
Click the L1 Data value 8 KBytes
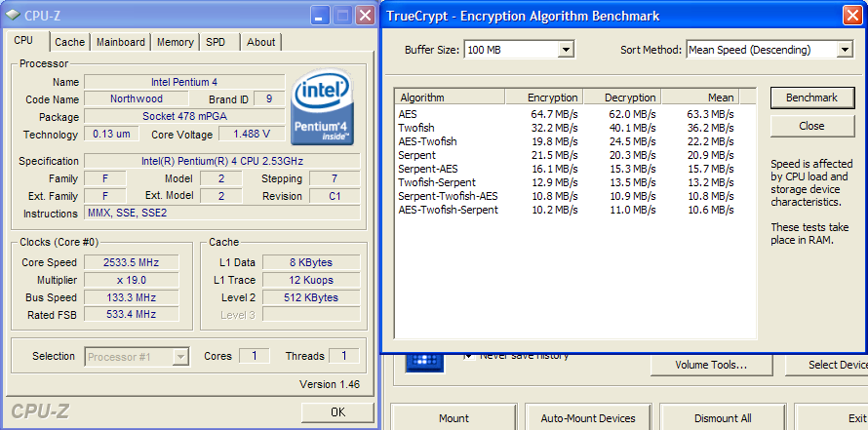pos(311,262)
